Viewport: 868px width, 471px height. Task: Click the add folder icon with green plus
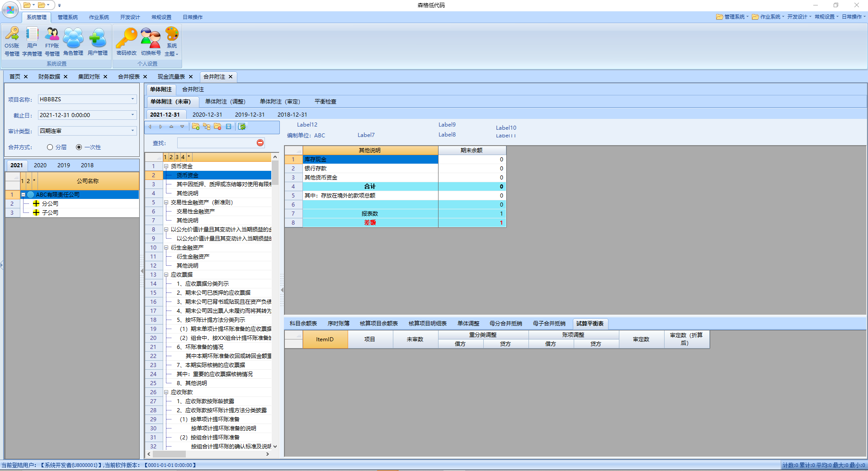point(196,127)
